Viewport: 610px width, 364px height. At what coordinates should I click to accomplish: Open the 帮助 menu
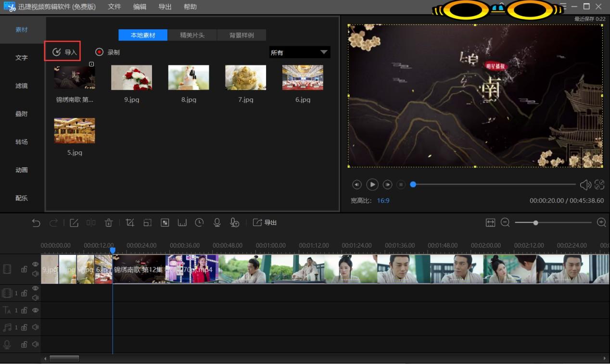click(190, 7)
